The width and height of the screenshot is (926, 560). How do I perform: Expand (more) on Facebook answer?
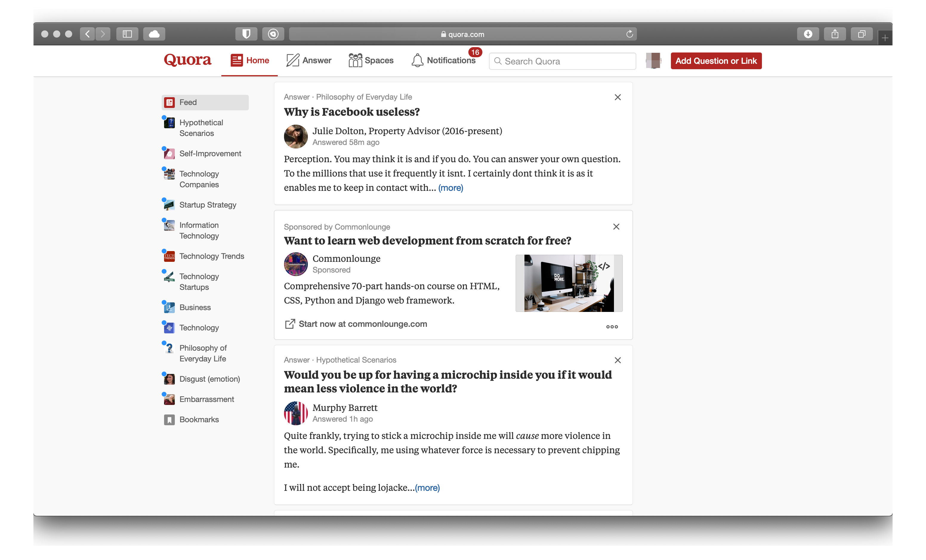450,188
